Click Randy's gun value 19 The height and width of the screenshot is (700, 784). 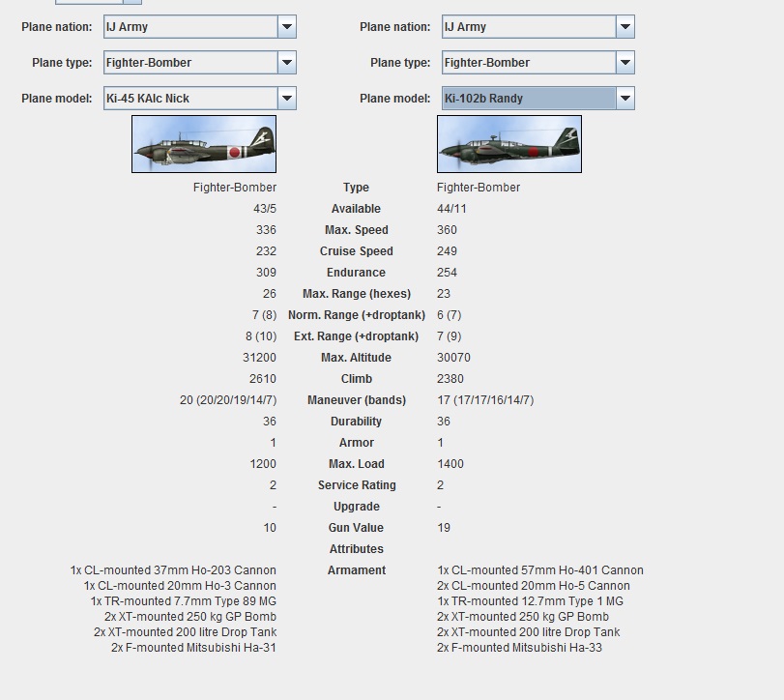point(444,528)
